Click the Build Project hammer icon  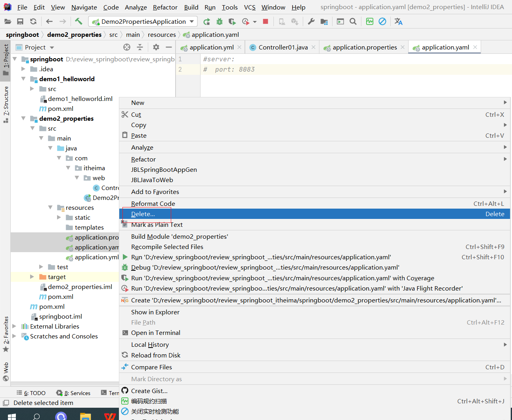[x=78, y=21]
